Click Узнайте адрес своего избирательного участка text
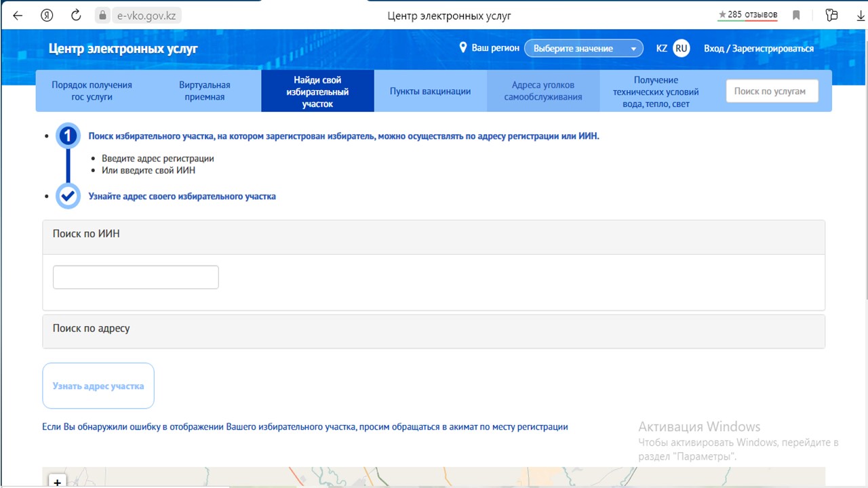Screen dimensions: 868x488 click(x=182, y=197)
